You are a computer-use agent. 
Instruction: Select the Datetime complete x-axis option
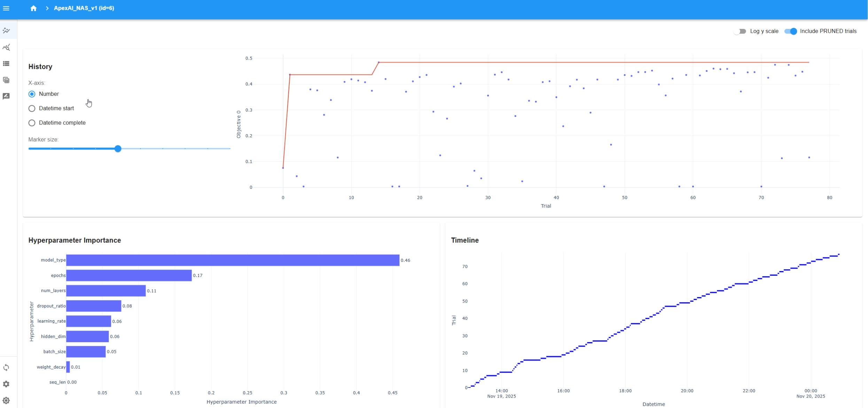click(32, 123)
